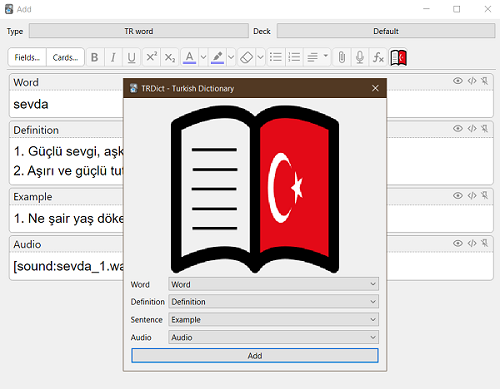
Task: Insert an unordered bullet list
Action: click(276, 57)
